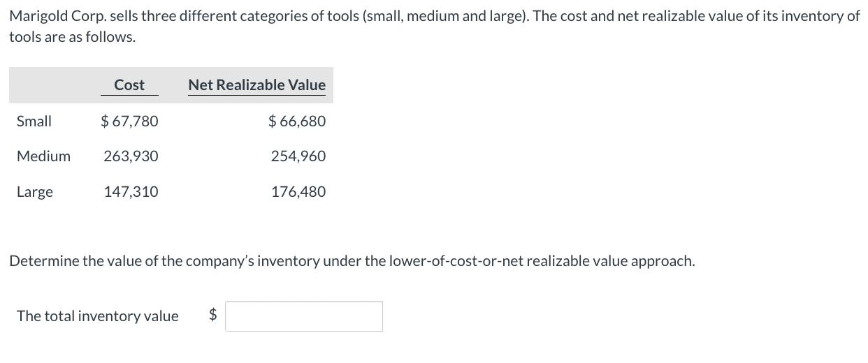Click the Small net realizable value $66,680
868x363 pixels.
pos(297,121)
